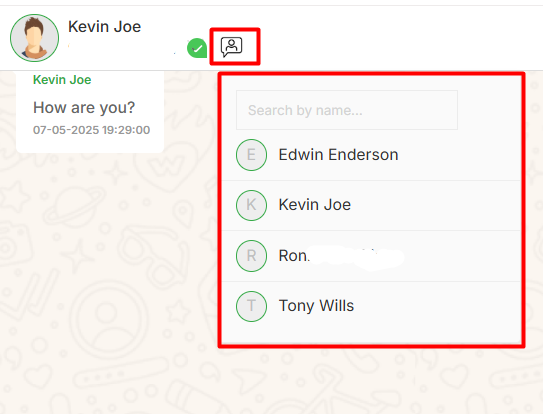
Task: Click the Kevin Joe contact name in header
Action: (x=105, y=27)
